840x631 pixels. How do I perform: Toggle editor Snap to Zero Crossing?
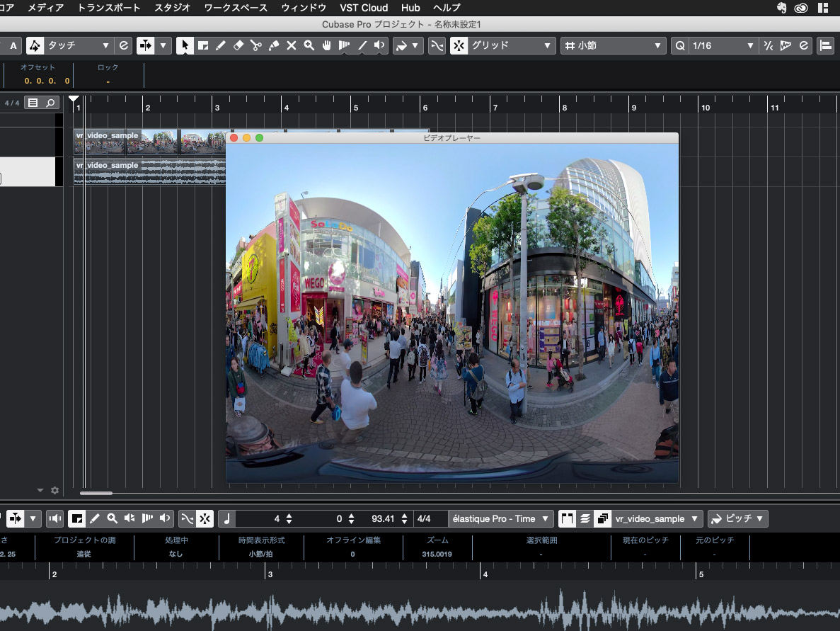(x=187, y=518)
